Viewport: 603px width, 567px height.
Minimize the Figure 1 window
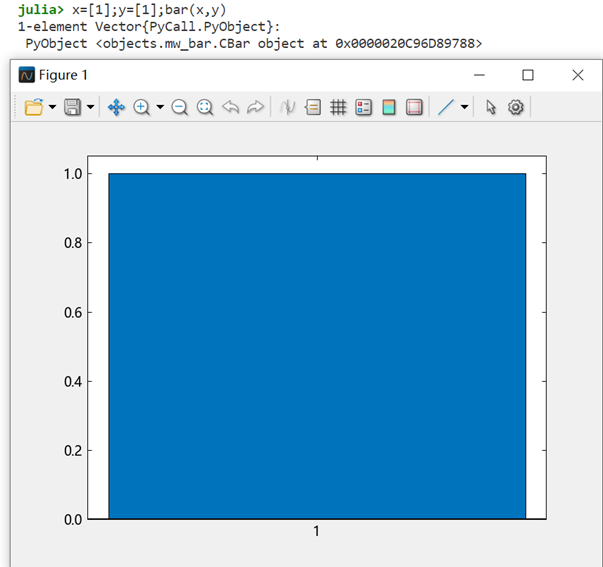pyautogui.click(x=479, y=75)
